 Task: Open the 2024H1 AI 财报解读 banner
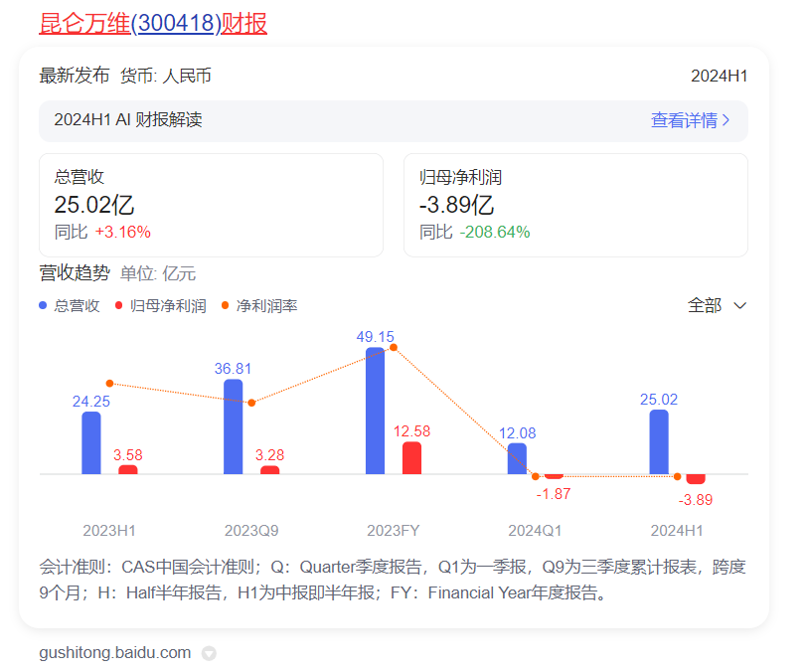point(394,121)
